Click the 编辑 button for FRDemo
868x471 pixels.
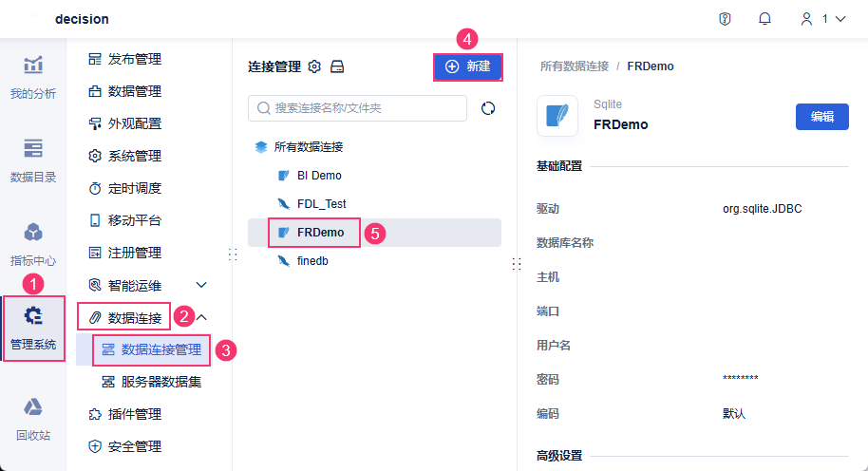tap(821, 117)
